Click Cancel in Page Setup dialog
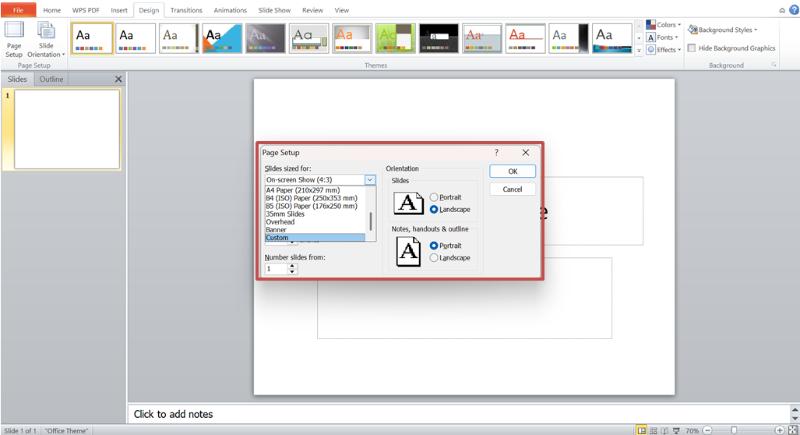 click(x=512, y=189)
